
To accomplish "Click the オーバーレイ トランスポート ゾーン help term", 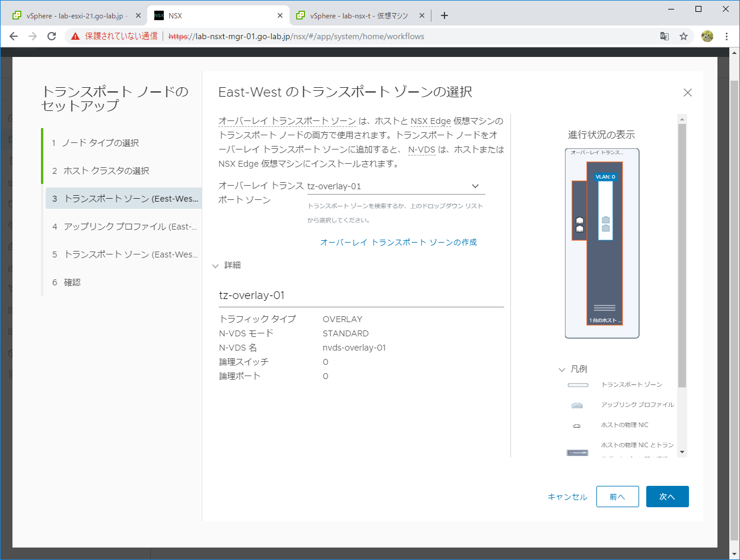I will [287, 121].
